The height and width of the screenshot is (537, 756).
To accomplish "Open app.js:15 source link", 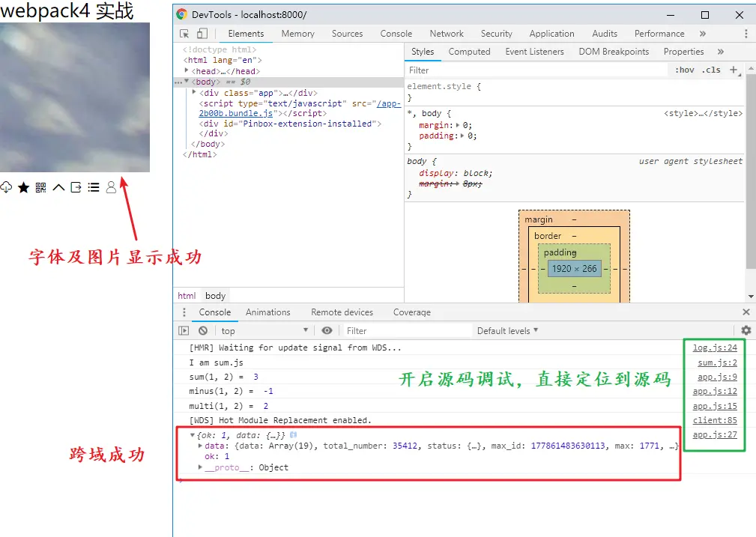I will coord(715,406).
